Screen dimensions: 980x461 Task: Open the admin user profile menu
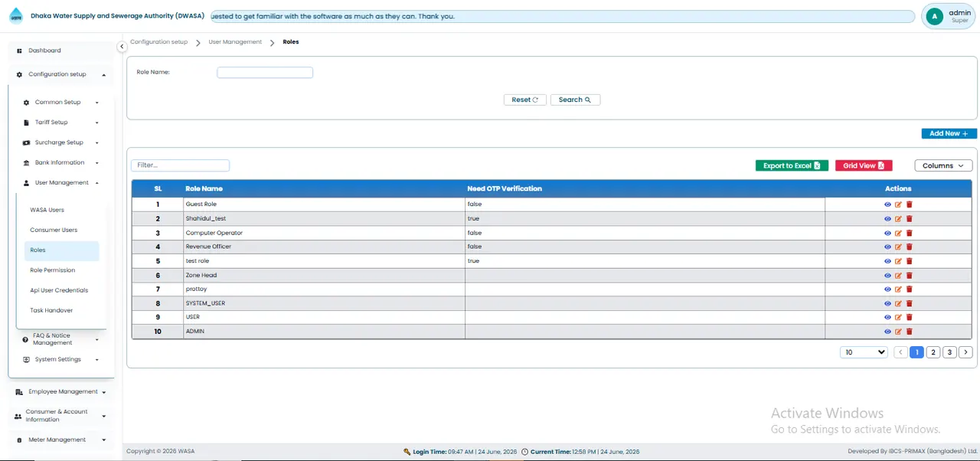pos(949,16)
